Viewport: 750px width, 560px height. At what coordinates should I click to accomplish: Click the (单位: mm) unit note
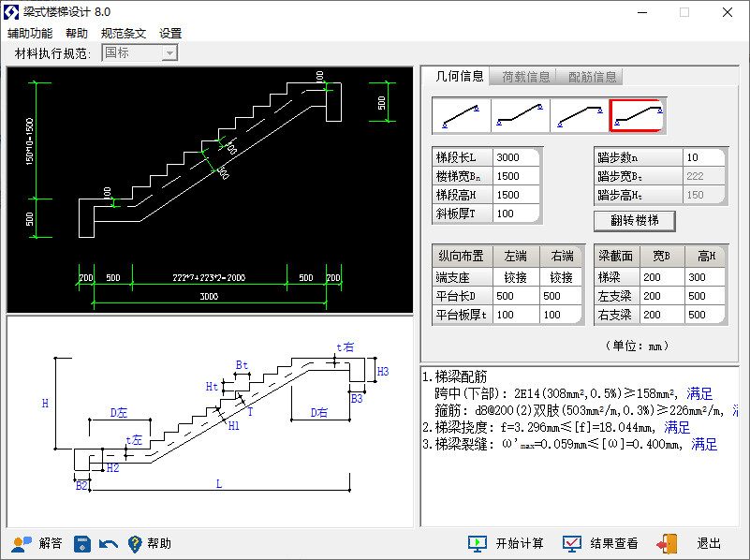637,346
